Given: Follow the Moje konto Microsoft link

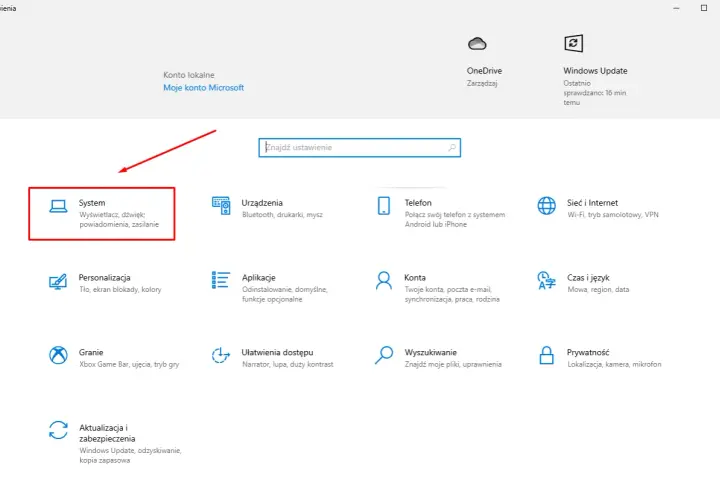Looking at the screenshot, I should click(203, 88).
